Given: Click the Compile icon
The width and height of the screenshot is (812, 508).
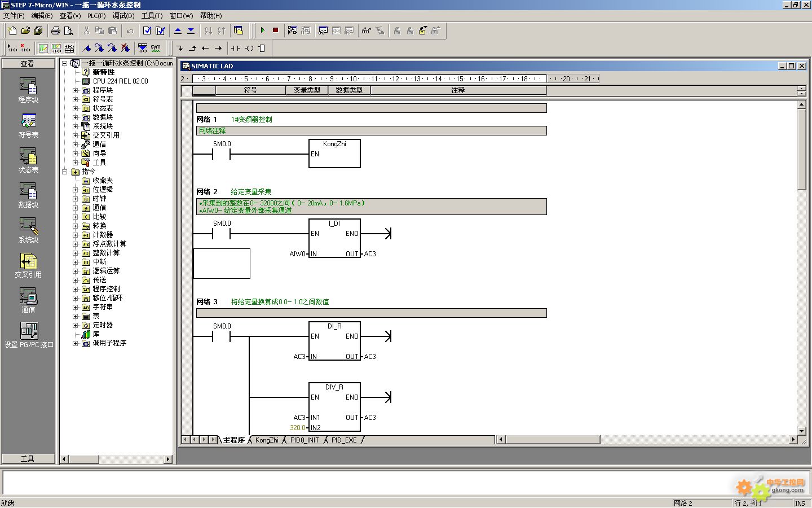Looking at the screenshot, I should (x=147, y=30).
